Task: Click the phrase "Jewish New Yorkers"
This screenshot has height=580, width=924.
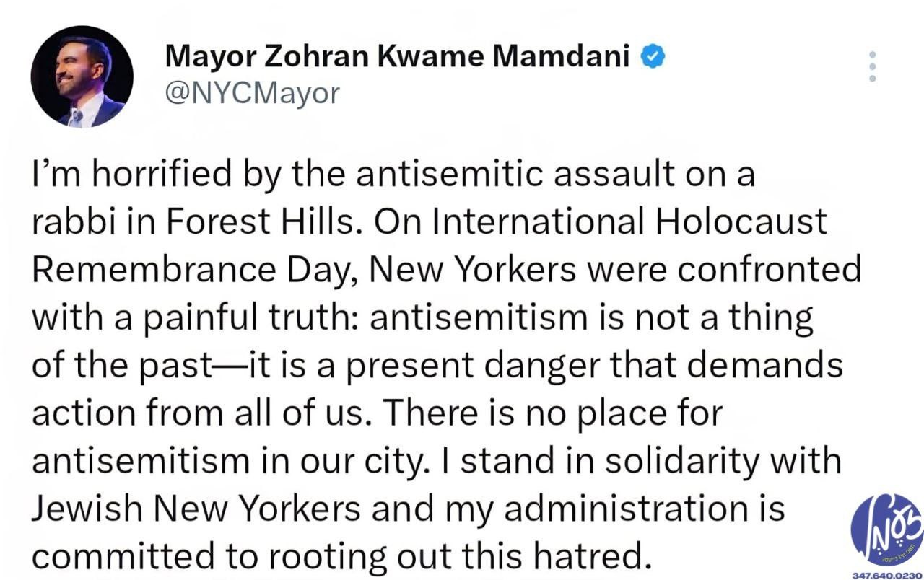Action: coord(196,509)
